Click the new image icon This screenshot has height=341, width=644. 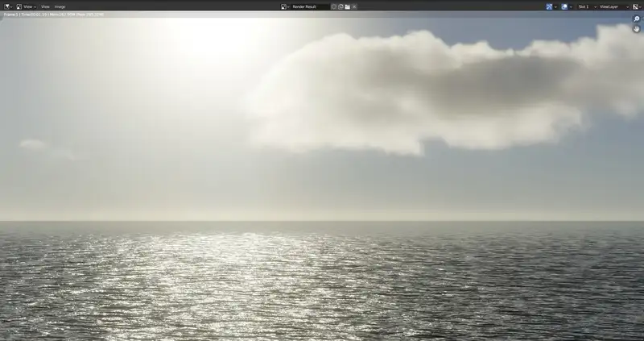tap(341, 6)
